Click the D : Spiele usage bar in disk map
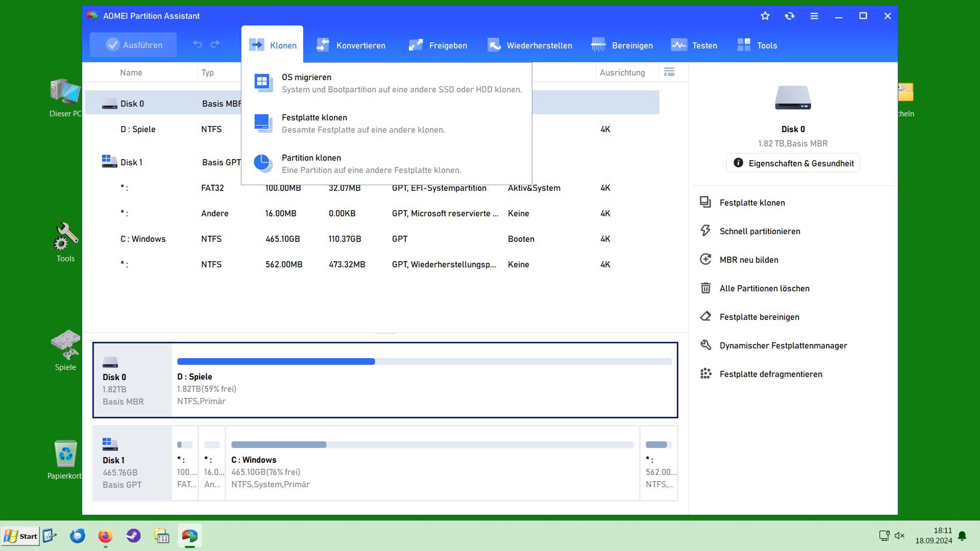 (x=424, y=361)
